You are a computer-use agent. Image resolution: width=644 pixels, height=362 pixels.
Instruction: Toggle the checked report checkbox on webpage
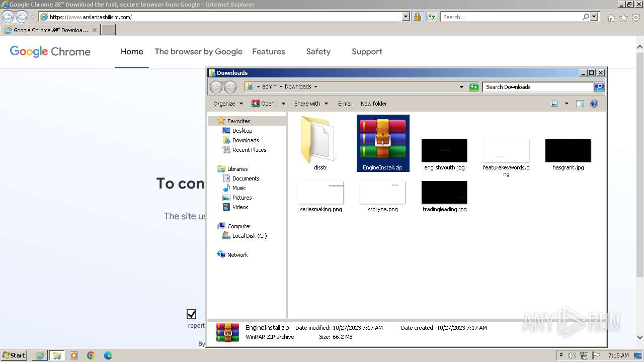tap(191, 314)
